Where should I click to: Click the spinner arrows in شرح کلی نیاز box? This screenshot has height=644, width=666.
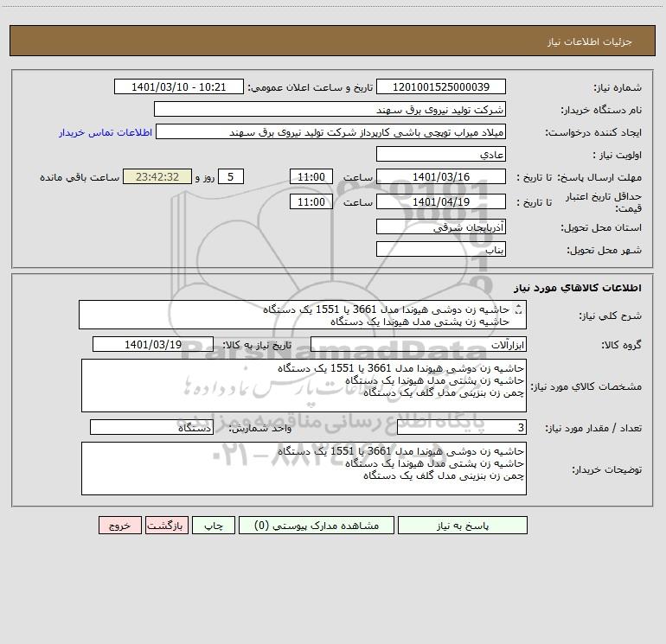pyautogui.click(x=518, y=310)
